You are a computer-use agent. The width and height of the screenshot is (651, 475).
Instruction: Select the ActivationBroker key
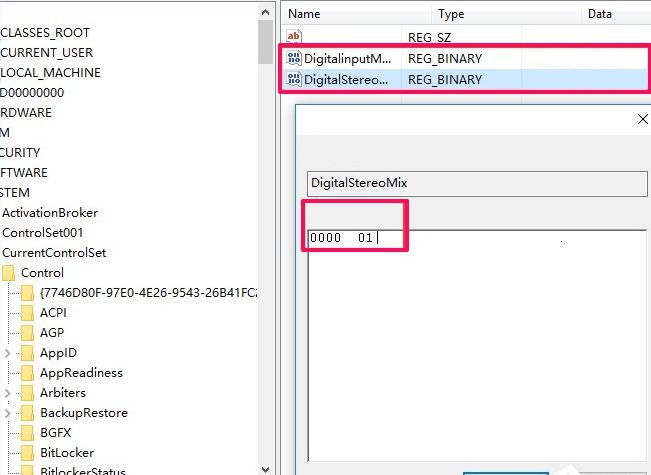pyautogui.click(x=50, y=213)
